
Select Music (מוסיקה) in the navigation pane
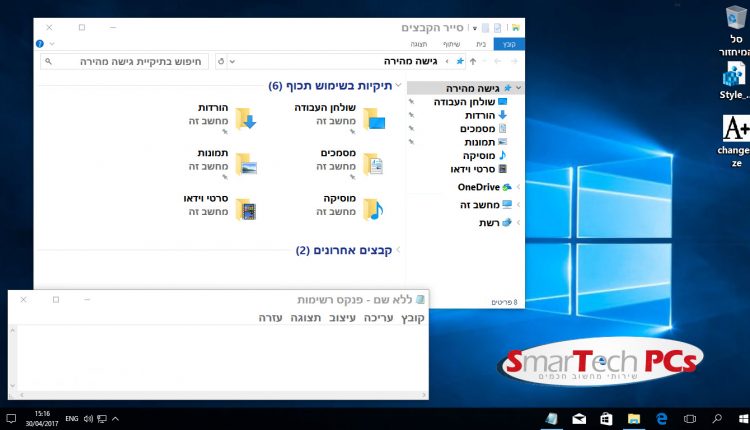tap(484, 155)
